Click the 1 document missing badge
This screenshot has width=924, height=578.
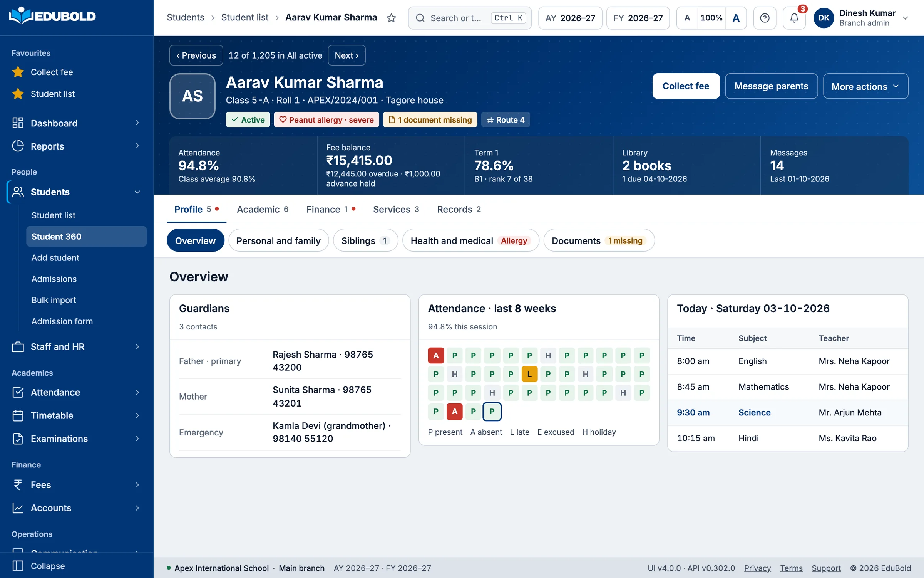point(430,120)
